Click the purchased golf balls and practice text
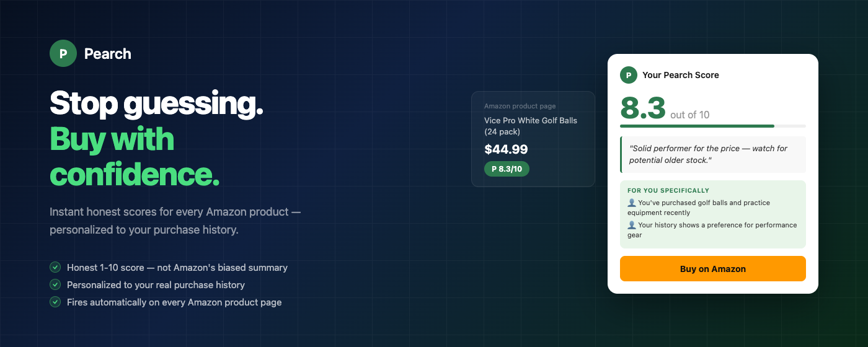Viewport: 868px width, 347px height. click(x=699, y=208)
